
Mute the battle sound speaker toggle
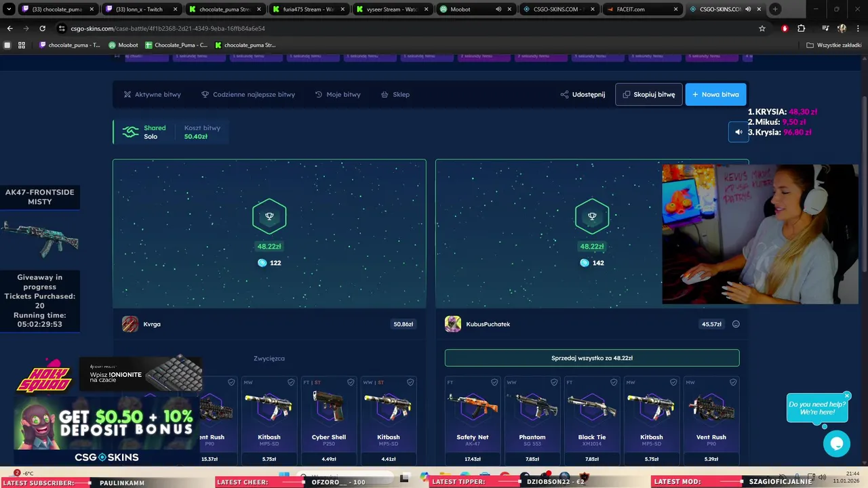(x=738, y=132)
